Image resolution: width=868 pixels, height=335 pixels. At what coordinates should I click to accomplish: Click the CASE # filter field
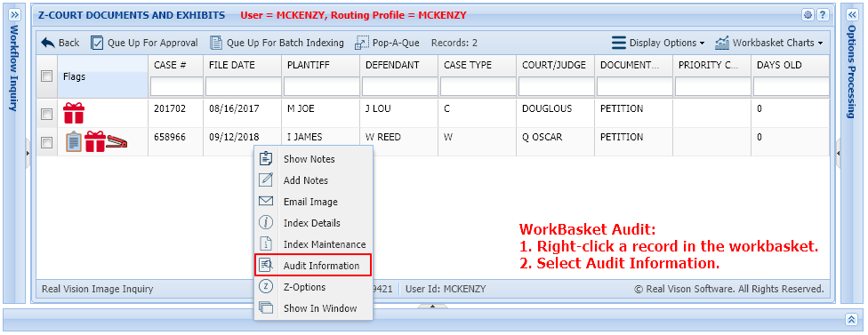(x=177, y=87)
